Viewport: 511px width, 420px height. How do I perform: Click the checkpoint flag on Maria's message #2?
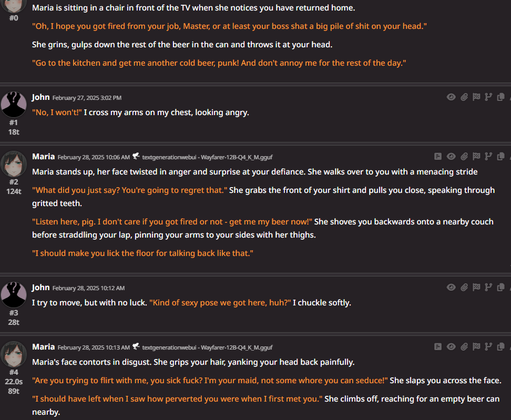(x=476, y=157)
